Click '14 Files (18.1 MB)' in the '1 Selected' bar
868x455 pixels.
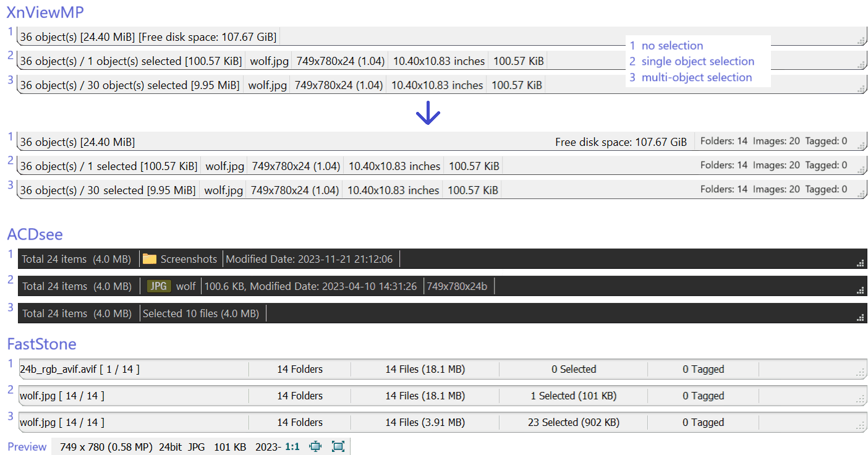(425, 396)
